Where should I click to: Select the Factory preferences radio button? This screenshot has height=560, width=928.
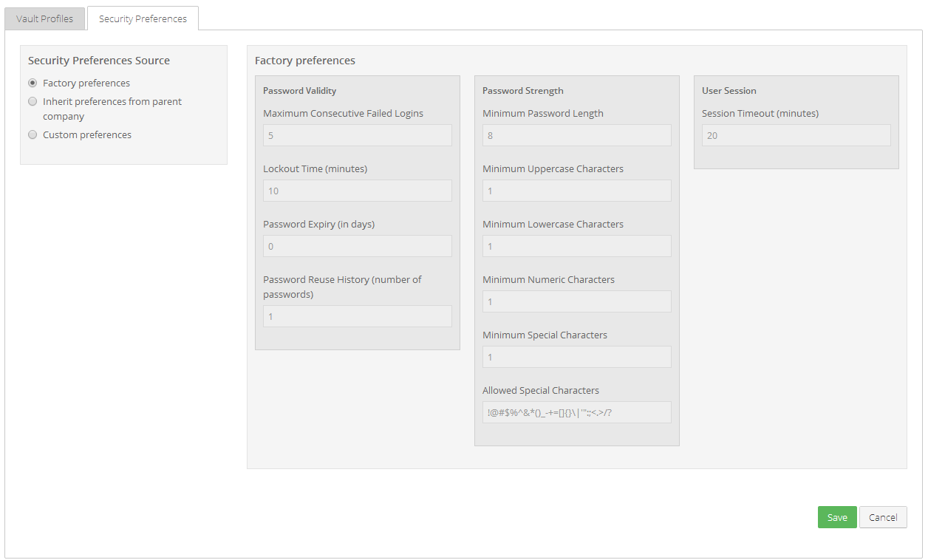point(31,83)
